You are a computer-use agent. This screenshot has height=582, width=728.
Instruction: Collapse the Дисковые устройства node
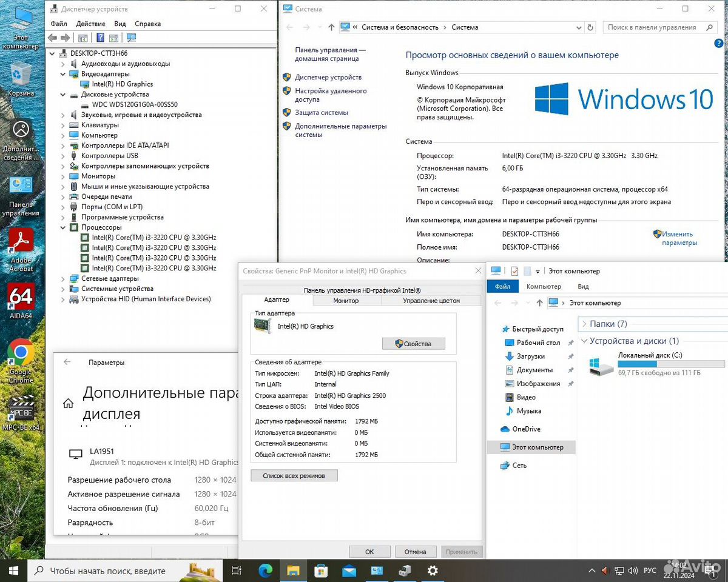pyautogui.click(x=63, y=95)
